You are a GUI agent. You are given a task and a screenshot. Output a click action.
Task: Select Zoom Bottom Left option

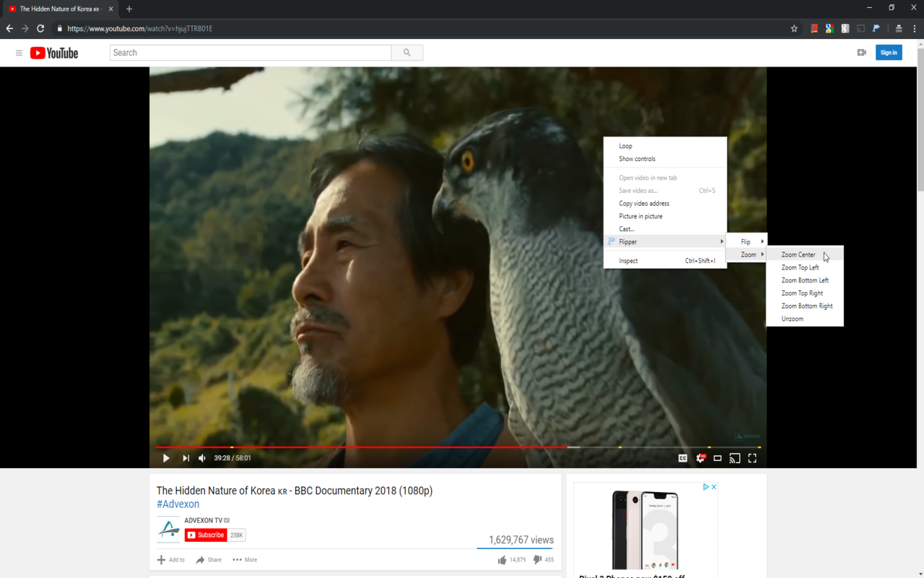[x=805, y=280]
